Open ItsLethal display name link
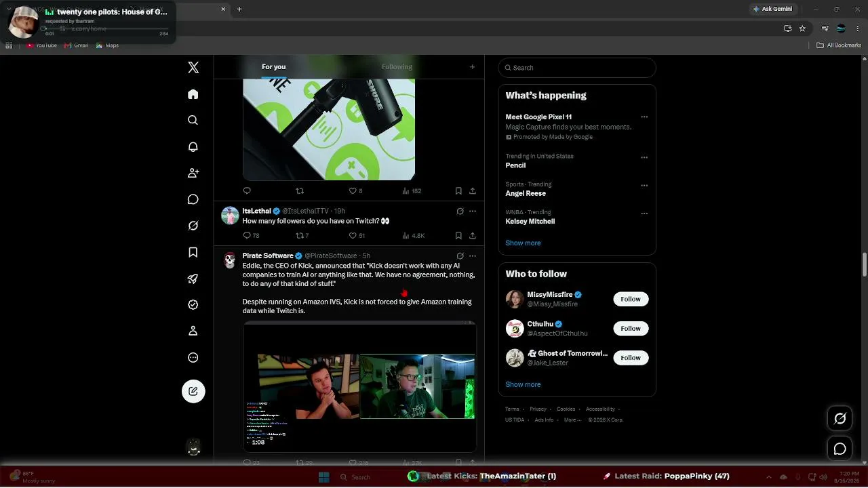The image size is (868, 488). point(256,211)
